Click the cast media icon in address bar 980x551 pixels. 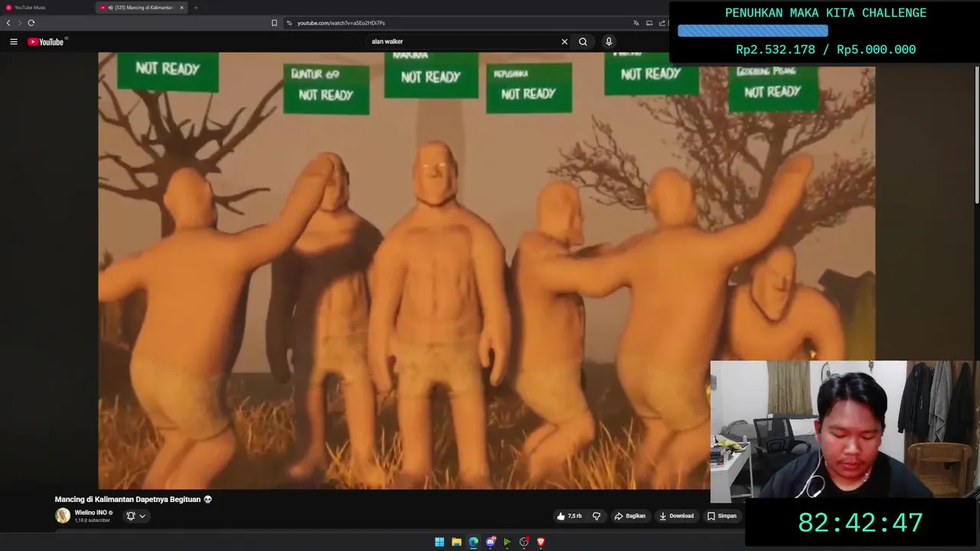648,23
